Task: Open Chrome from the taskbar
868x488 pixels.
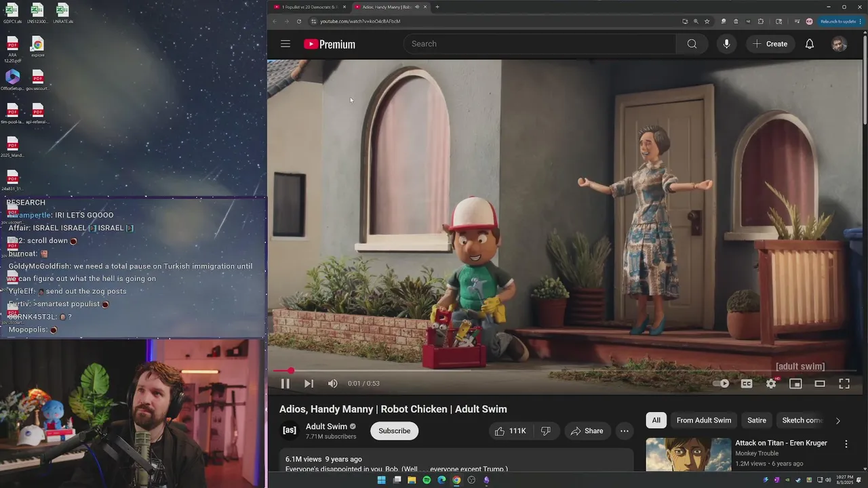Action: coord(456,480)
